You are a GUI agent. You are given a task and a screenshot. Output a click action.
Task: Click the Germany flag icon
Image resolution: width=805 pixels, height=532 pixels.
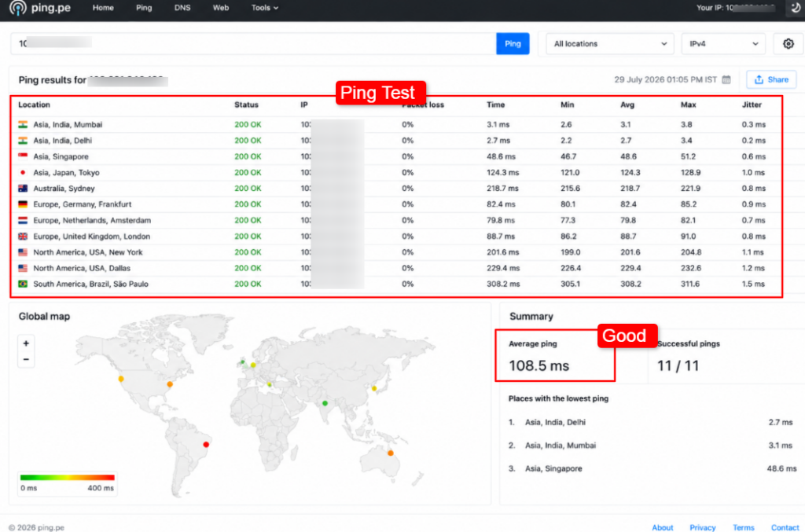(23, 204)
